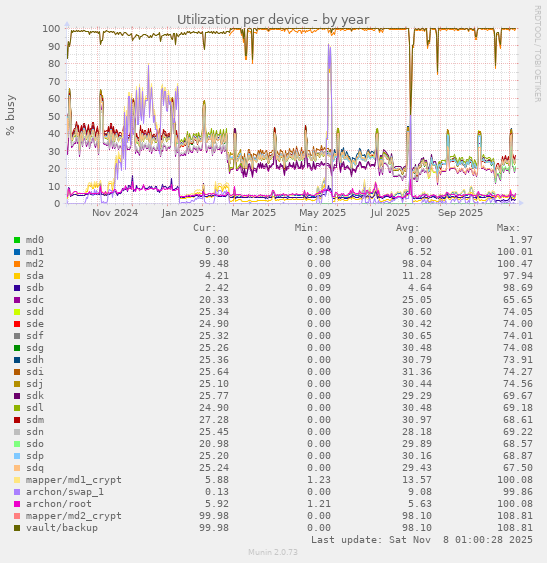Click sdn max value 69.22

click(518, 432)
